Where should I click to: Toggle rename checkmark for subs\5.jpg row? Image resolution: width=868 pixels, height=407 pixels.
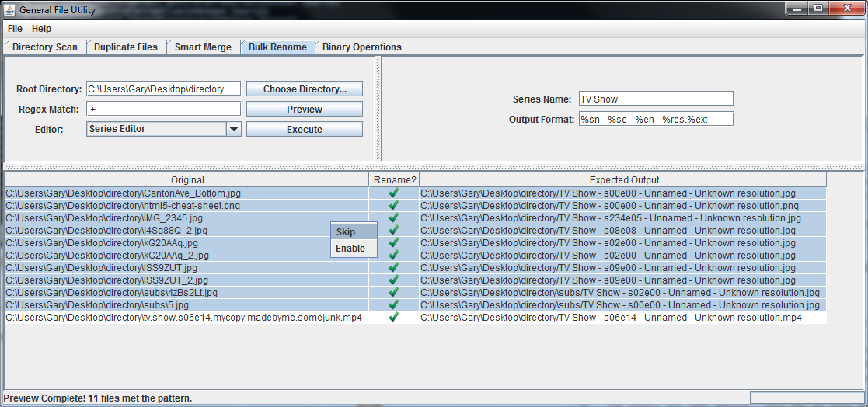393,305
